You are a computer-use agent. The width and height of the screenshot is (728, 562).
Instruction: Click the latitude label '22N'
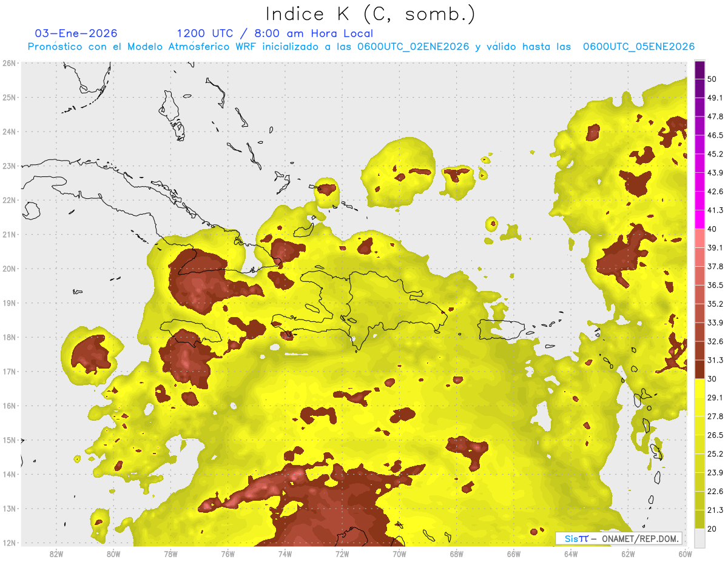9,200
